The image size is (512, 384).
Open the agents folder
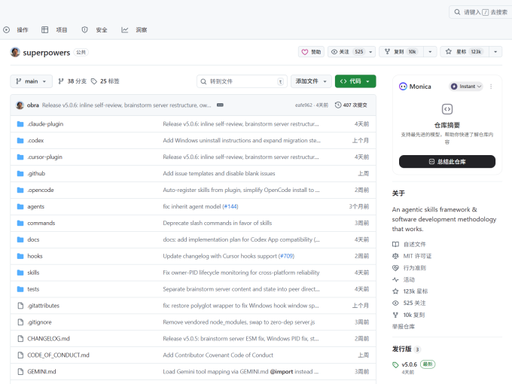pos(36,207)
